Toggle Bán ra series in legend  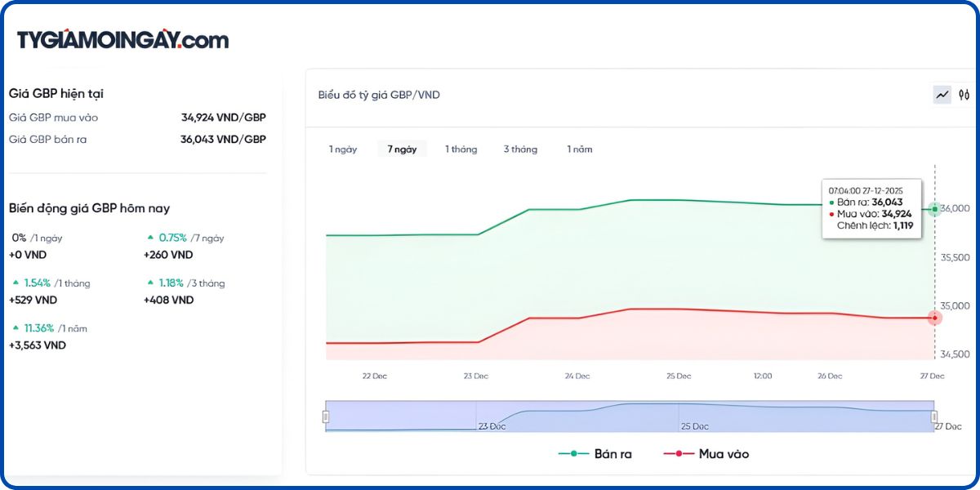coord(595,453)
